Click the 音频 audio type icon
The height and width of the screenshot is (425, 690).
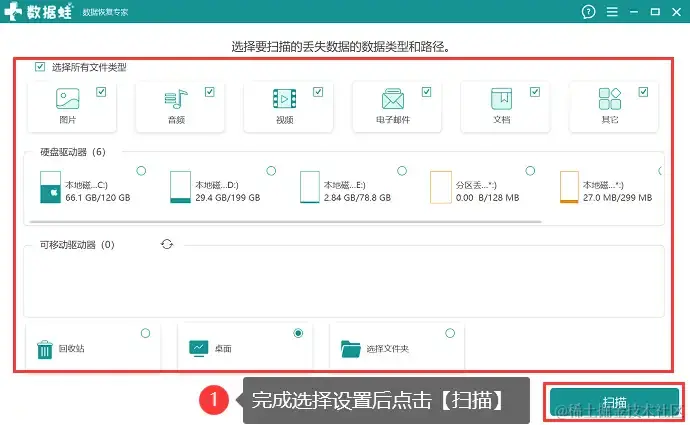(x=176, y=99)
